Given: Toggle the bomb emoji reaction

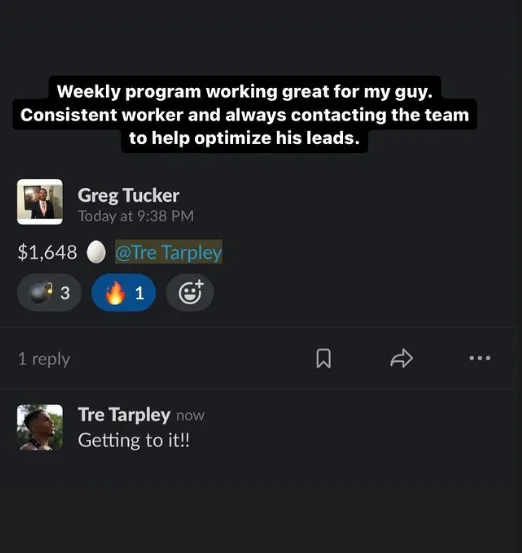Looking at the screenshot, I should [x=49, y=292].
